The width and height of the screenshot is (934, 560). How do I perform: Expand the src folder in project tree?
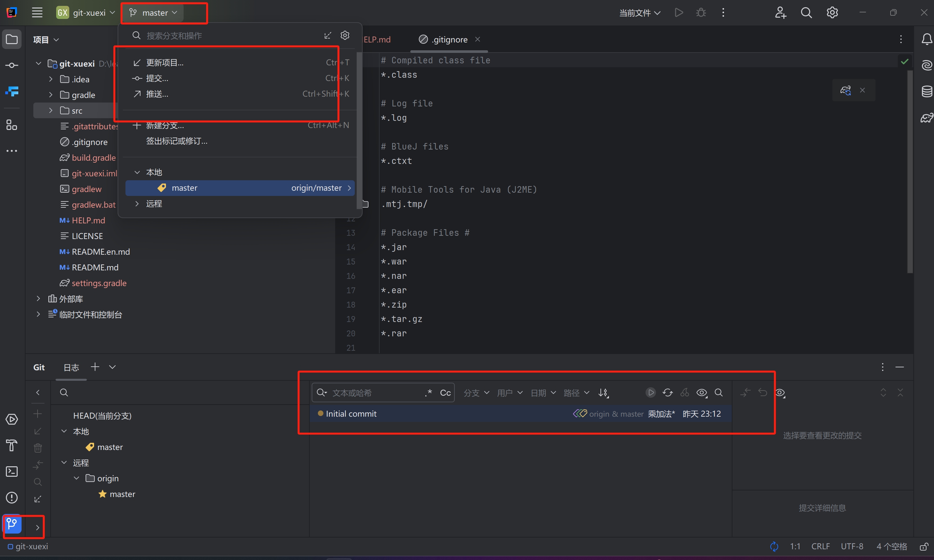[x=51, y=111]
